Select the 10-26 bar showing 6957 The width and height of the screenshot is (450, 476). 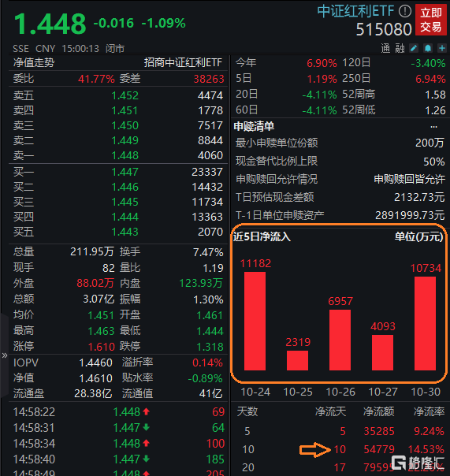click(x=340, y=340)
